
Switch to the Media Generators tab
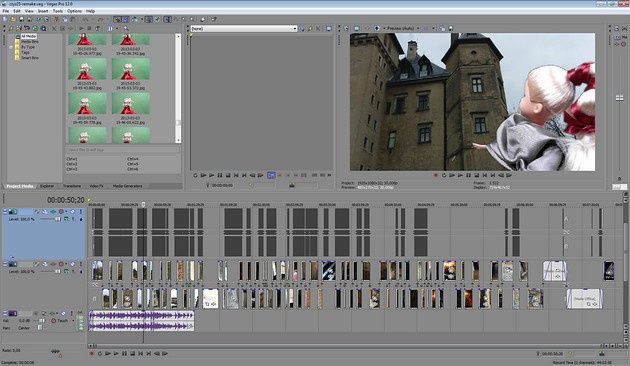pos(127,186)
